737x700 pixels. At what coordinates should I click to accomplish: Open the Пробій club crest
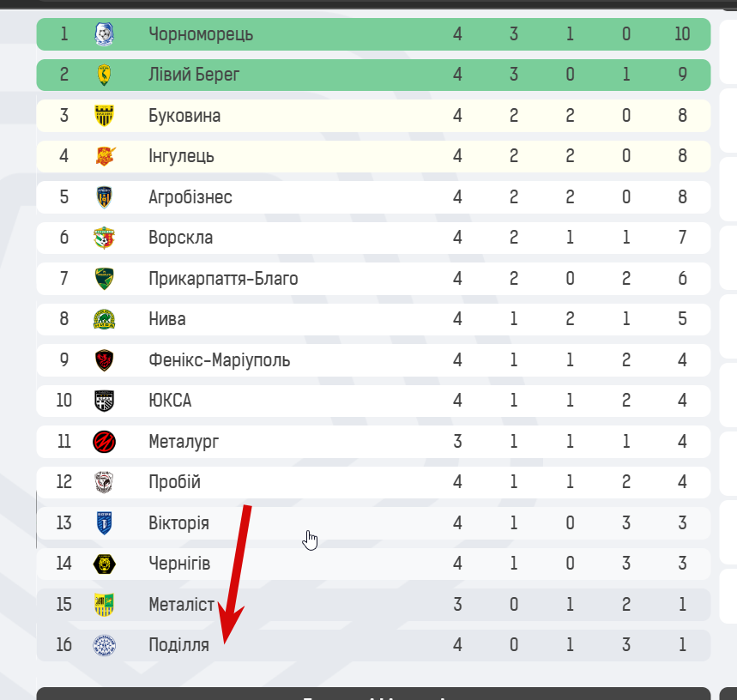105,482
